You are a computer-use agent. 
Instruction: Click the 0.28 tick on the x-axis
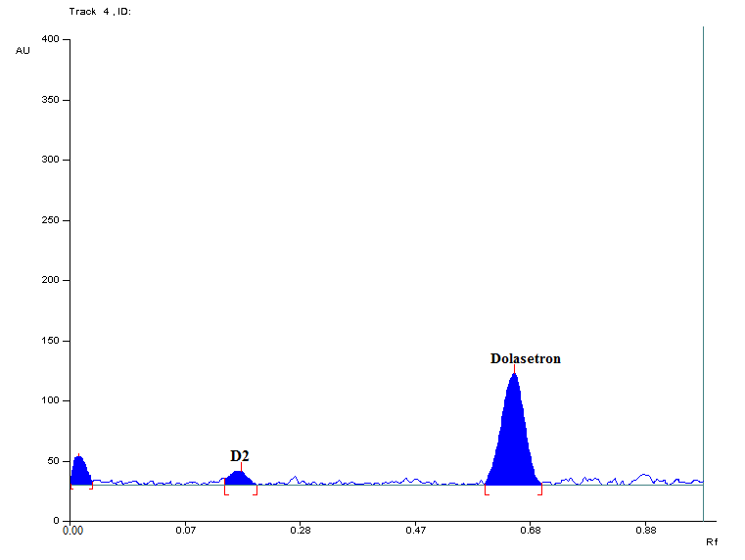(300, 532)
